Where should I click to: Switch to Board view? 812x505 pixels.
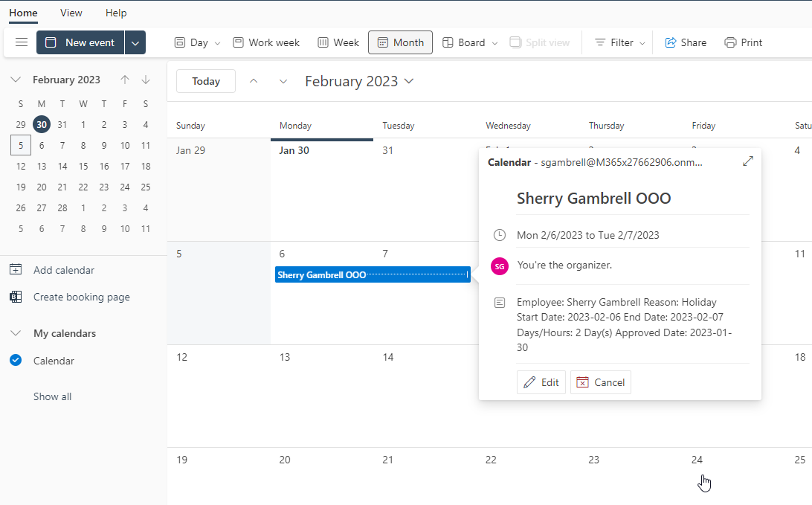coord(464,42)
